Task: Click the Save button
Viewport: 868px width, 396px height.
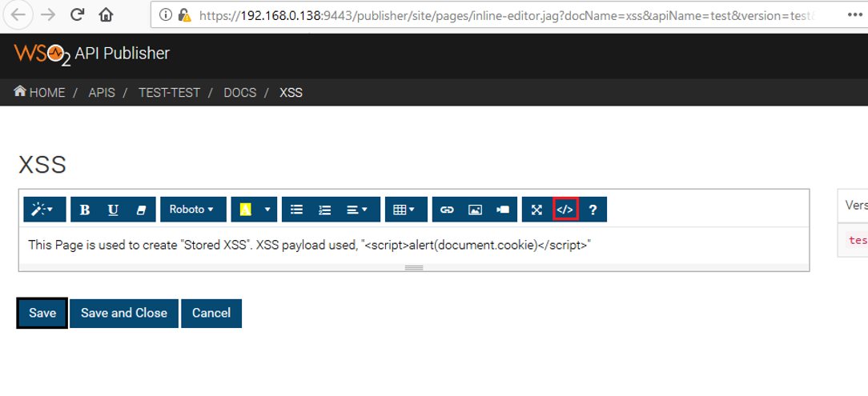Action: click(42, 313)
